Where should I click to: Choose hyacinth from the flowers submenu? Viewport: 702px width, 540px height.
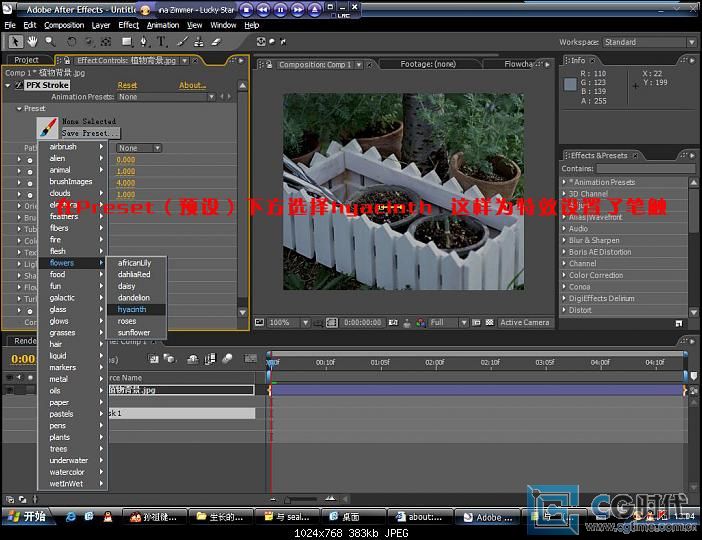point(137,309)
